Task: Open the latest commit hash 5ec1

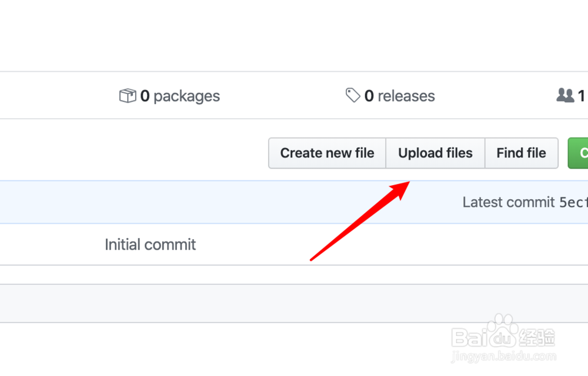Action: 573,202
